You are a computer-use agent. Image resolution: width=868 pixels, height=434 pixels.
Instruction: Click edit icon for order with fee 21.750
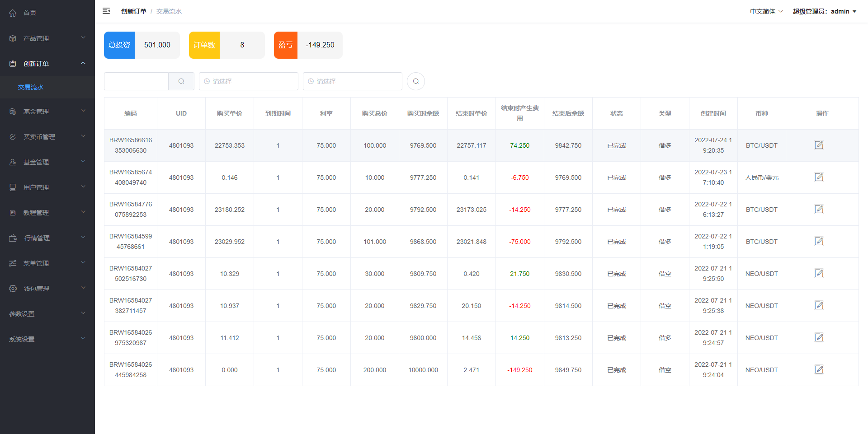[x=819, y=274]
